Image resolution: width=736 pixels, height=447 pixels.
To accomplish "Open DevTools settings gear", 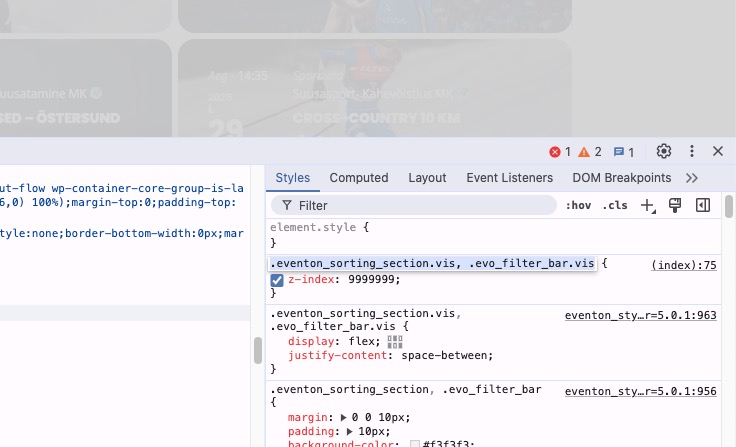I will [663, 151].
